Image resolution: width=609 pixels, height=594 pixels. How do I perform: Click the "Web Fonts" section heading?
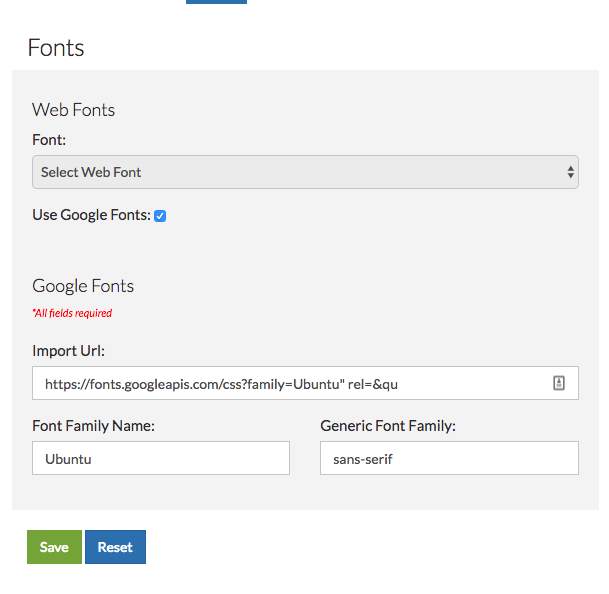pos(73,110)
